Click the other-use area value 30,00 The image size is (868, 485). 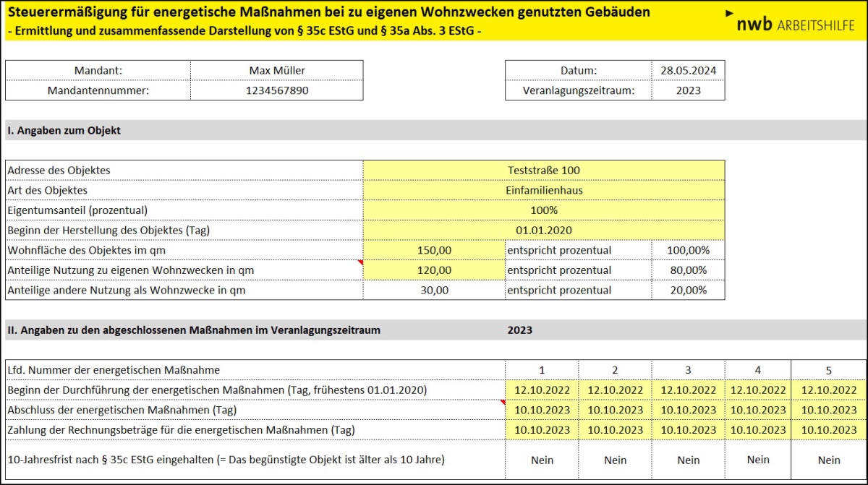tap(434, 290)
